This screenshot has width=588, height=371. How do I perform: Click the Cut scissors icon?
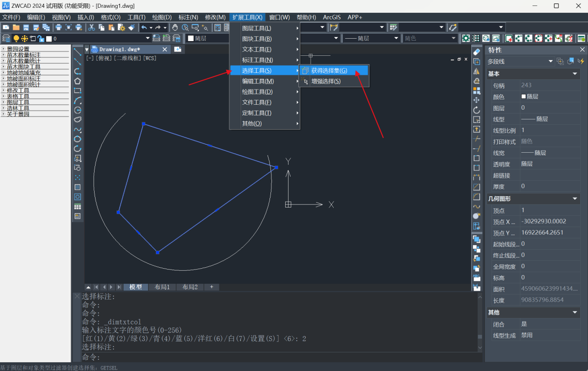(x=92, y=27)
